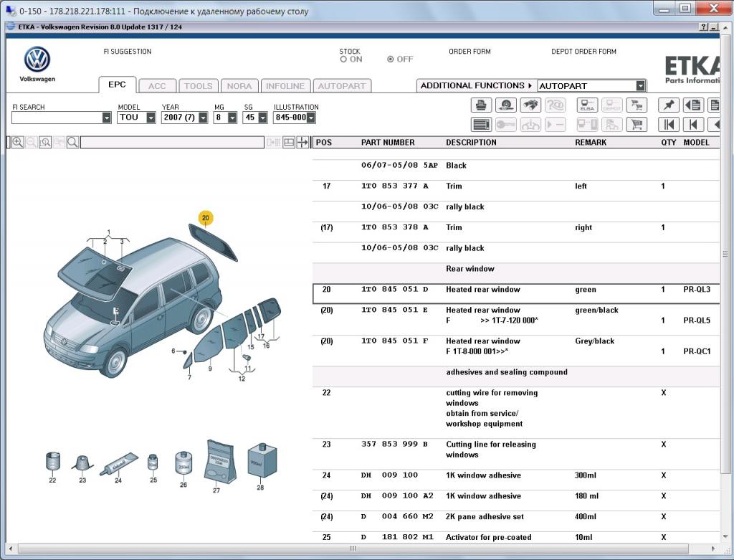This screenshot has height=560, width=734.
Task: Select part number 1T0 853 377 A
Action: click(x=395, y=186)
